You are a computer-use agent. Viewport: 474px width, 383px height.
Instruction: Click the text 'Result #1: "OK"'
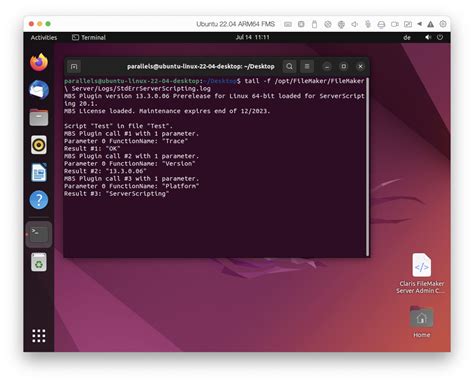pos(92,149)
